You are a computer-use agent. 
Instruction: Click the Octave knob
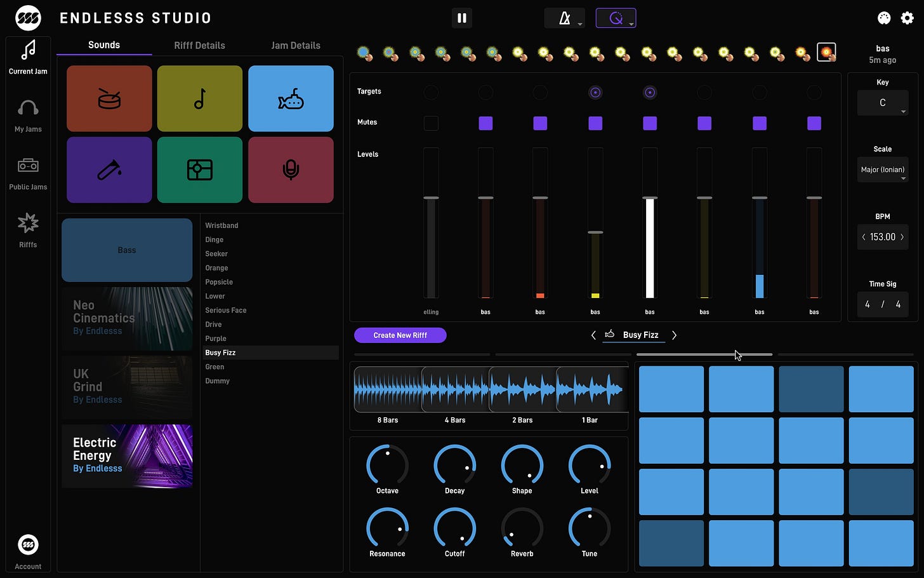(x=388, y=466)
